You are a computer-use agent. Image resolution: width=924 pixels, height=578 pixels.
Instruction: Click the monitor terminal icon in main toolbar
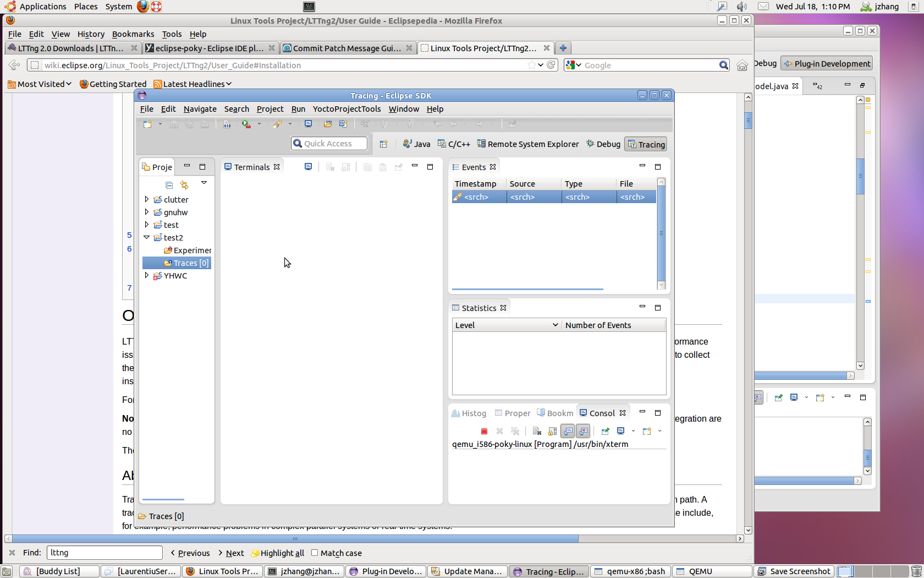[x=308, y=124]
